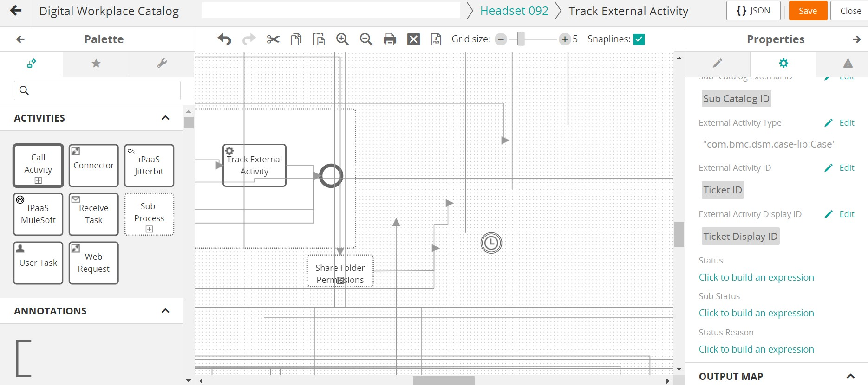Cut the selected element with scissors
Viewport: 868px width, 385px height.
click(x=273, y=39)
